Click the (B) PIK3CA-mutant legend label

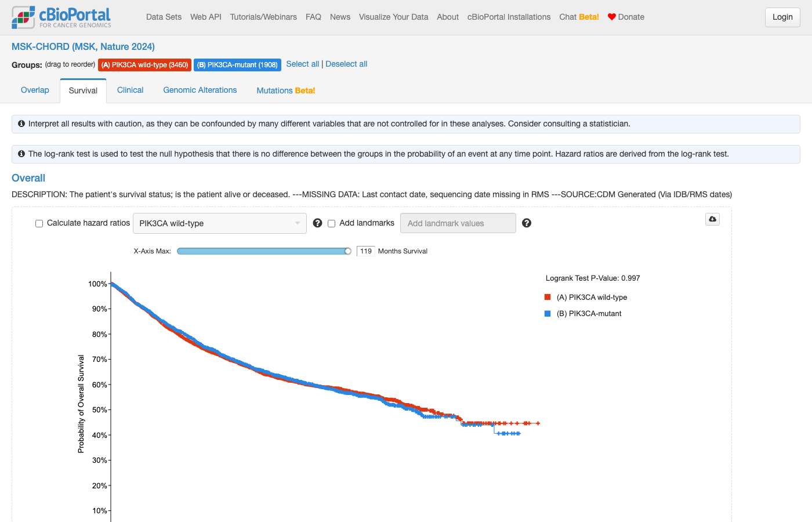coord(589,314)
